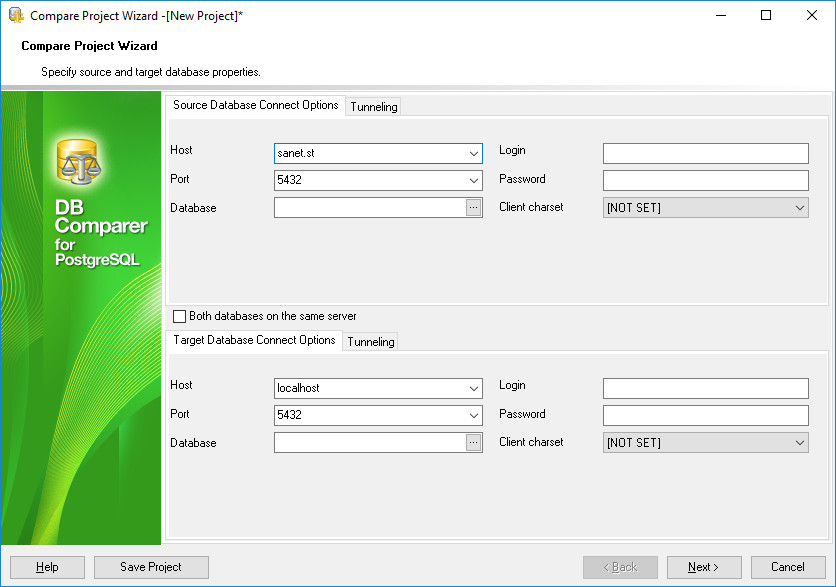This screenshot has width=836, height=587.
Task: Maximize the wizard window
Action: (x=766, y=15)
